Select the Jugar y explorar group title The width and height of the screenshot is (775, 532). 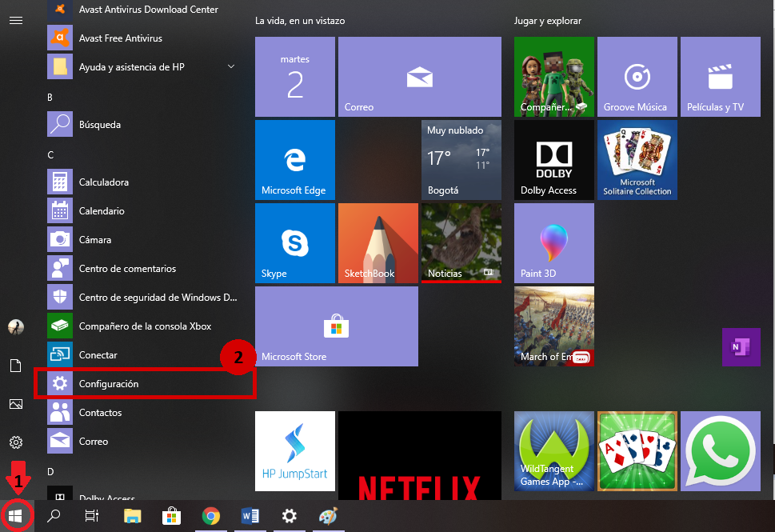(x=548, y=21)
